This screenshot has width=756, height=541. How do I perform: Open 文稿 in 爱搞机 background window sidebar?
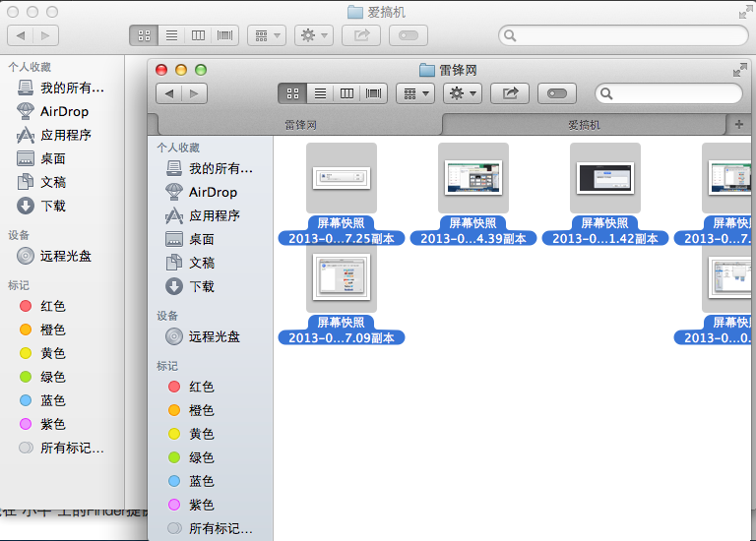41,183
